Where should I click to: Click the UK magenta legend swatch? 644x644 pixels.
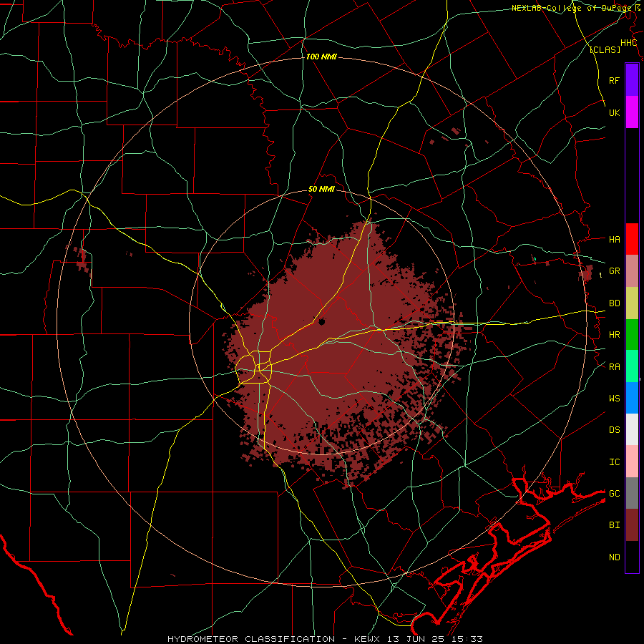point(632,112)
